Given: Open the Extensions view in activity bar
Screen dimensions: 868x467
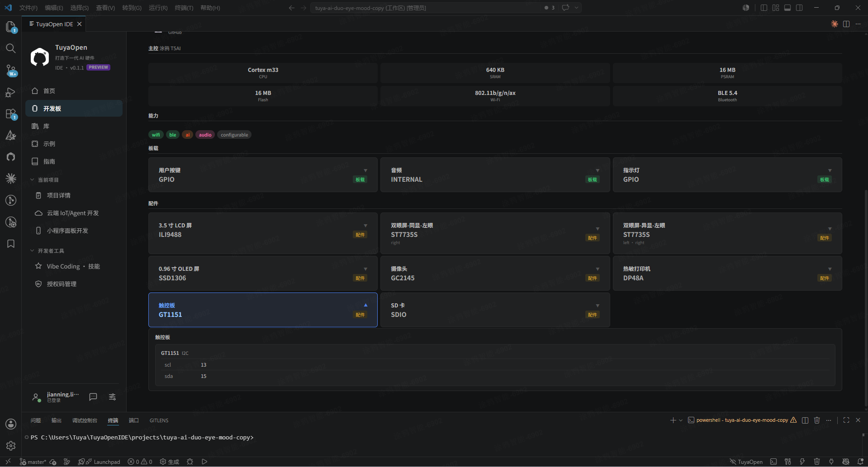Looking at the screenshot, I should 11,114.
